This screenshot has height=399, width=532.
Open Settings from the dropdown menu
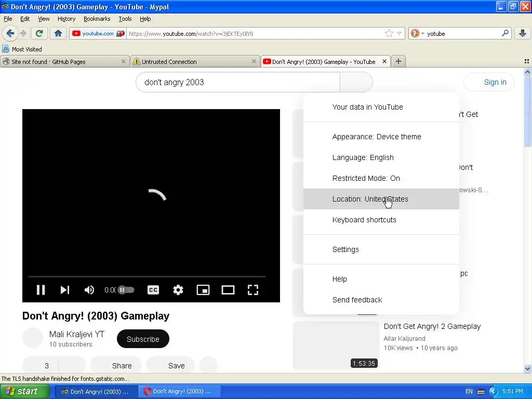(381, 249)
